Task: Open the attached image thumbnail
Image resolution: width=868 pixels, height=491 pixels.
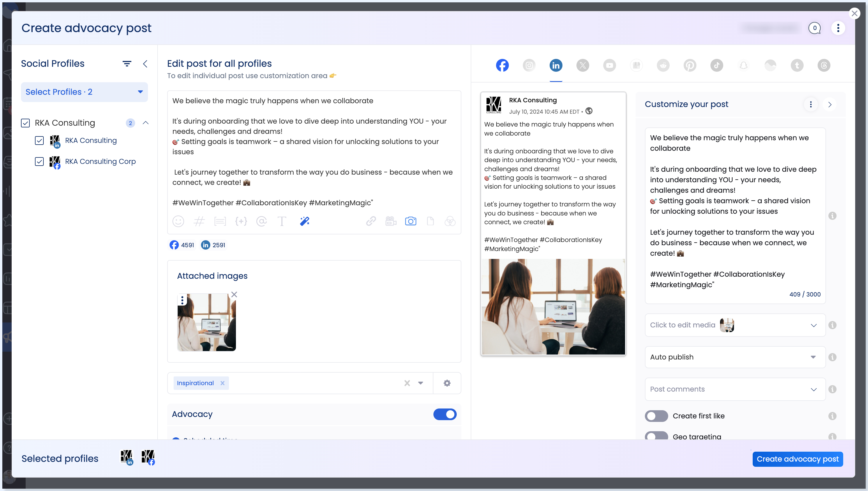Action: tap(207, 322)
